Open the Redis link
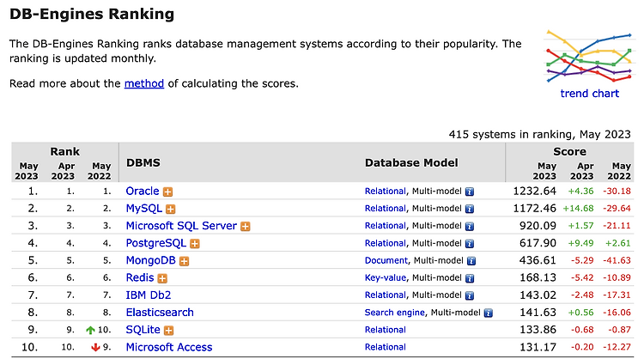 [140, 277]
